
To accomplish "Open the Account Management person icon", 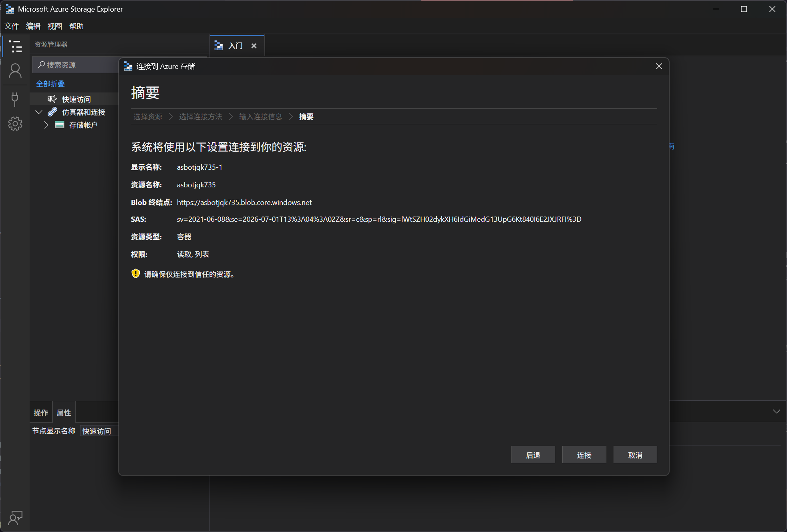I will point(15,71).
